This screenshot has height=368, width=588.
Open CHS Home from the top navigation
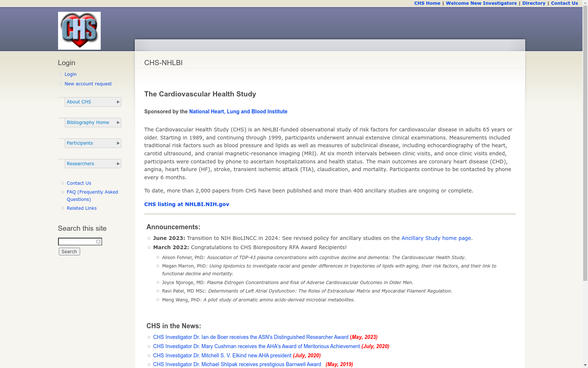427,3
